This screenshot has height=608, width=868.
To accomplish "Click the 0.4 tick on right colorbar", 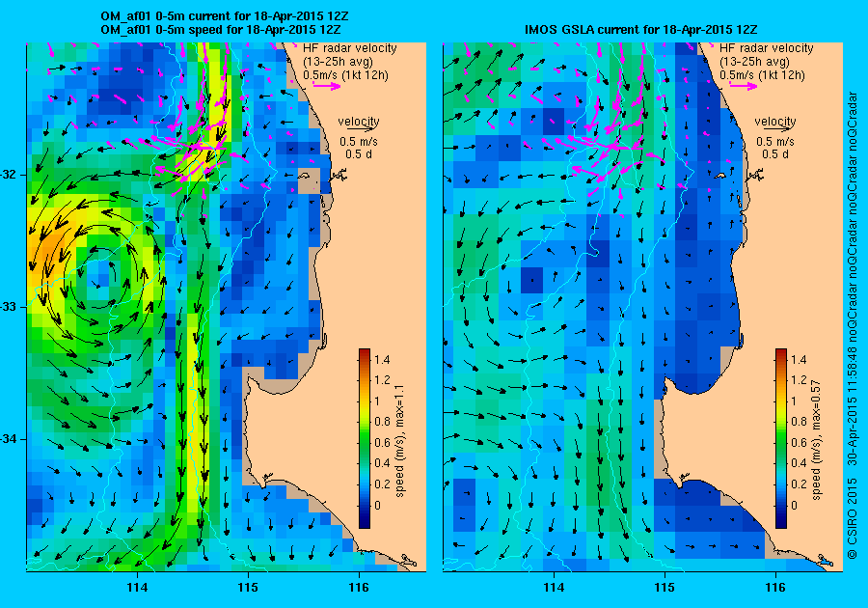I will tap(799, 463).
